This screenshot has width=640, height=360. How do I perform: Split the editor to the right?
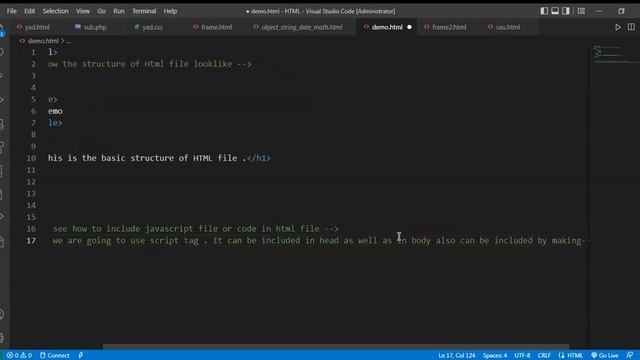[631, 27]
